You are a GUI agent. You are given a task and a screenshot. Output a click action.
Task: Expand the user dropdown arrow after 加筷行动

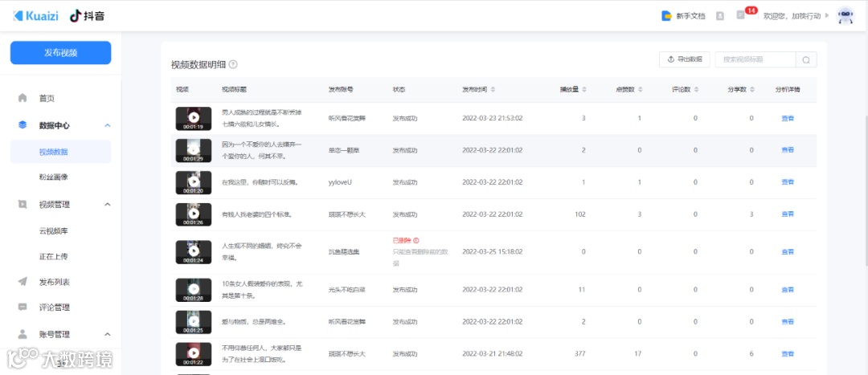[x=827, y=15]
